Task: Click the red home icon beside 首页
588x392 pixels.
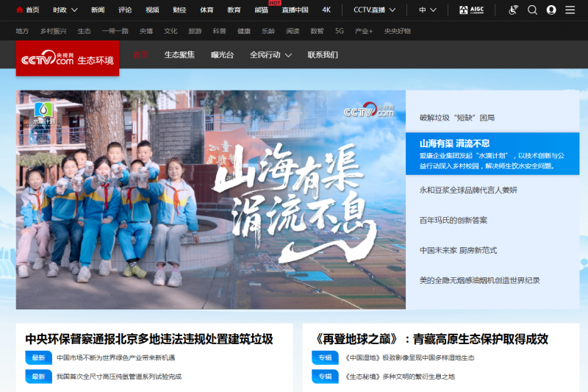Action: coord(20,10)
